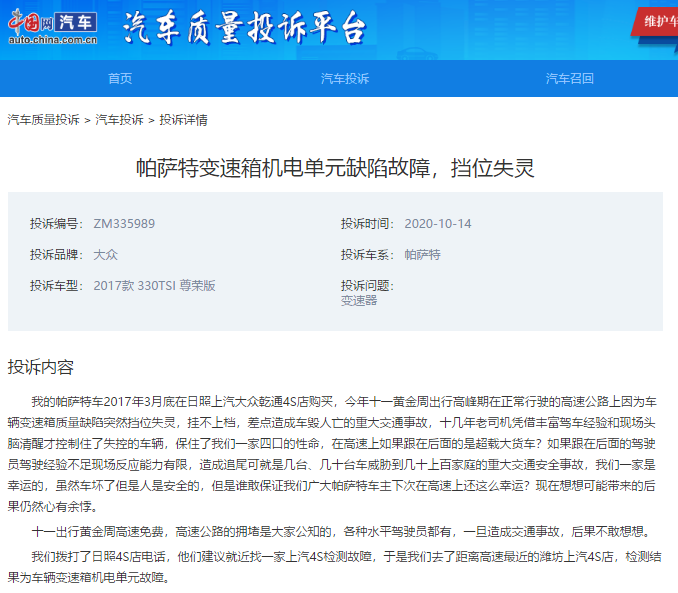Screen dimensions: 678x593
Task: Click the model value 2017款 330TSI 尊荣版
Action: point(154,285)
